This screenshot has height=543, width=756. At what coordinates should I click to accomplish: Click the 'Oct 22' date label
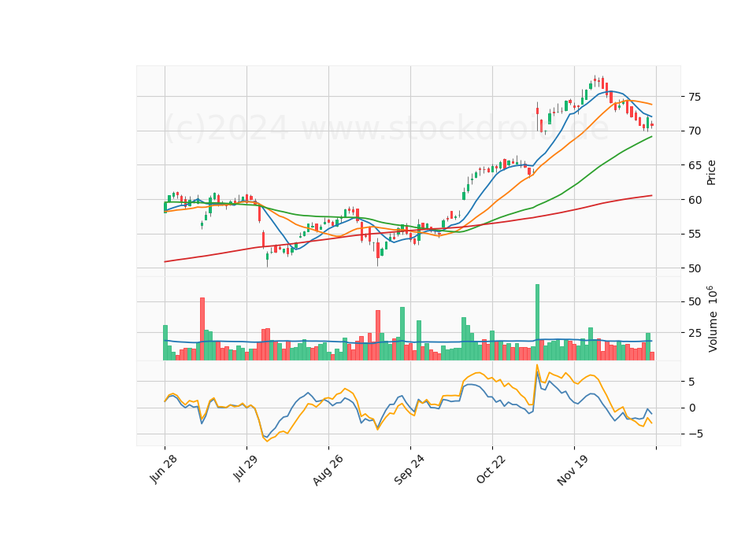pyautogui.click(x=491, y=469)
